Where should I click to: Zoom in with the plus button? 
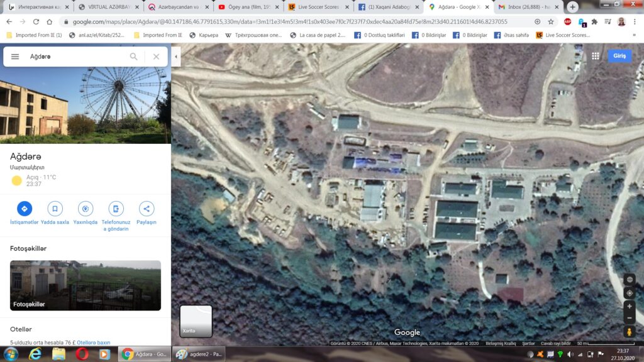(629, 306)
